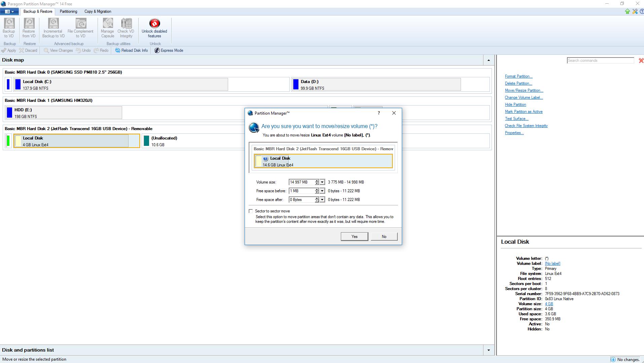
Task: Click the Search commands field
Action: coord(601,61)
